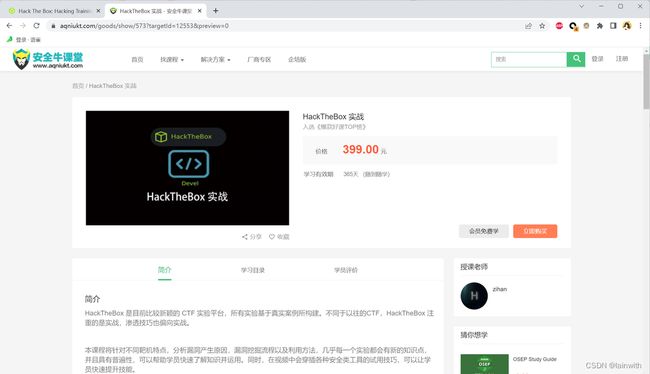Screen dimensions: 650x374
Task: Expand the 找课程 dropdown menu
Action: [x=172, y=60]
